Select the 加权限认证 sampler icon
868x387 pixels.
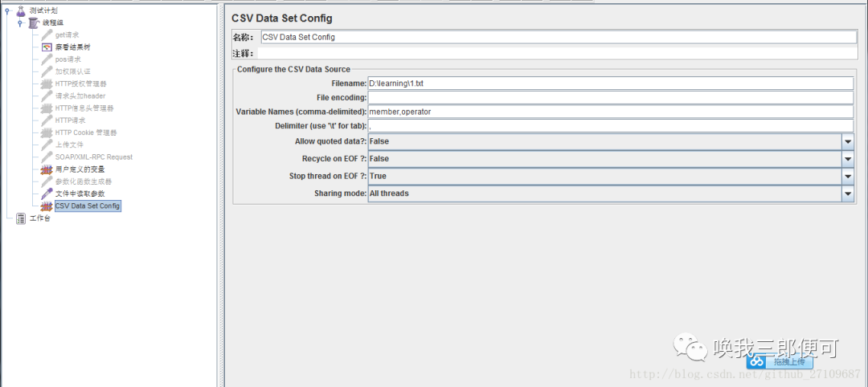click(x=47, y=71)
